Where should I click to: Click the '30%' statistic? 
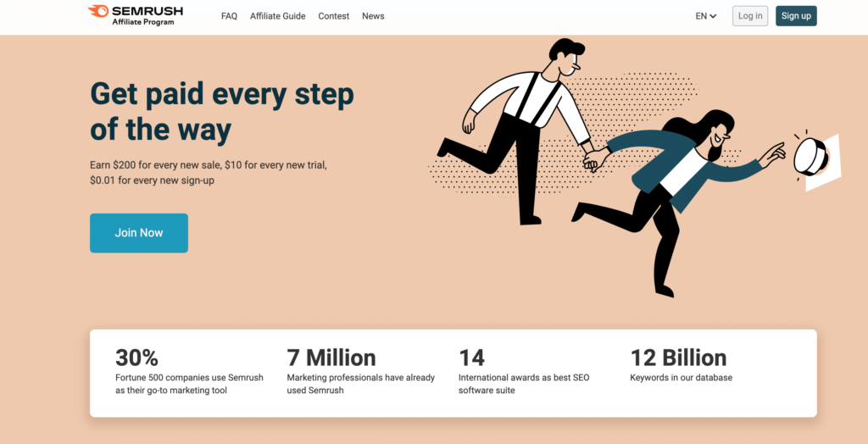point(136,358)
